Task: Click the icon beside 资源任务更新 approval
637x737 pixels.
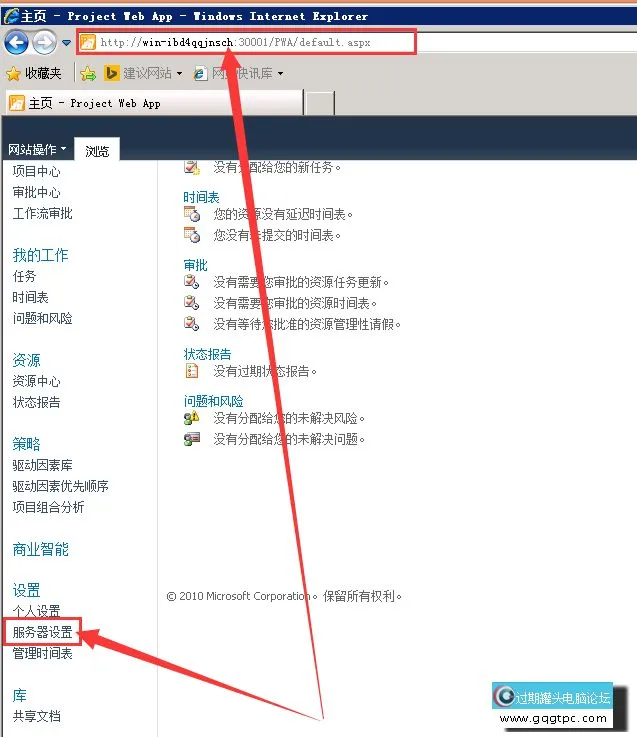Action: 191,282
